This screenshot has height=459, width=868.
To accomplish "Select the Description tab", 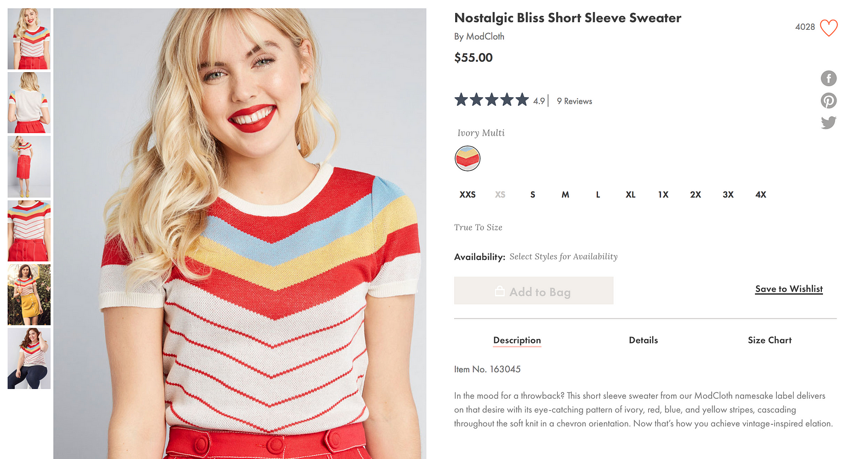I will point(517,340).
